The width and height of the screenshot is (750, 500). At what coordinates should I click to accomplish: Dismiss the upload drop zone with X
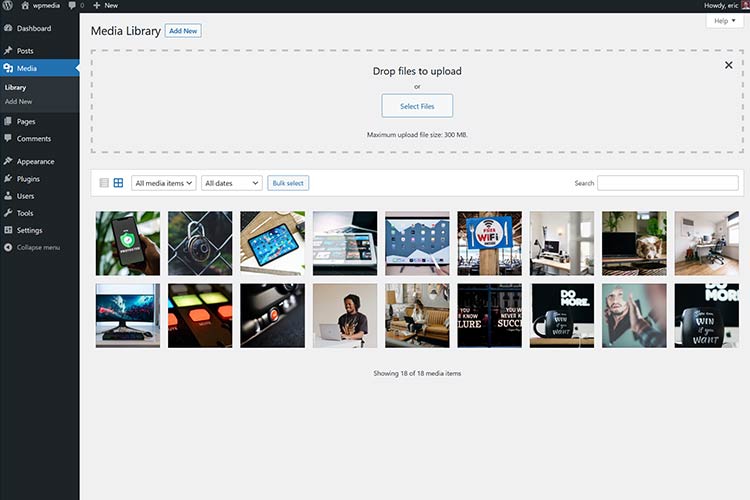728,65
